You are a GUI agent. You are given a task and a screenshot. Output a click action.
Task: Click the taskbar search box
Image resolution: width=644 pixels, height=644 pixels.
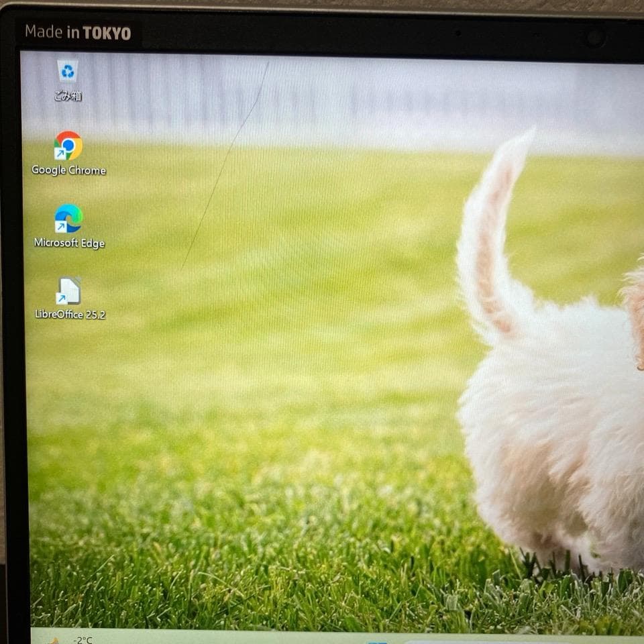tap(470, 641)
